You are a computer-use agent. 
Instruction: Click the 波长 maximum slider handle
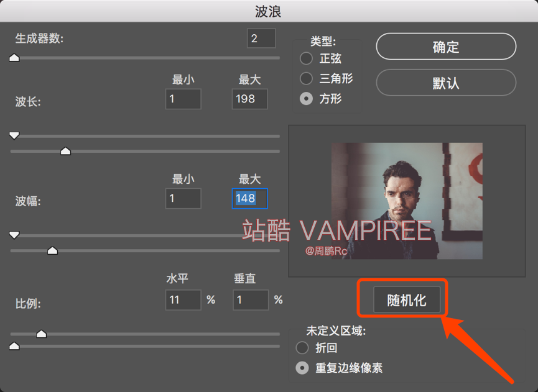(65, 151)
